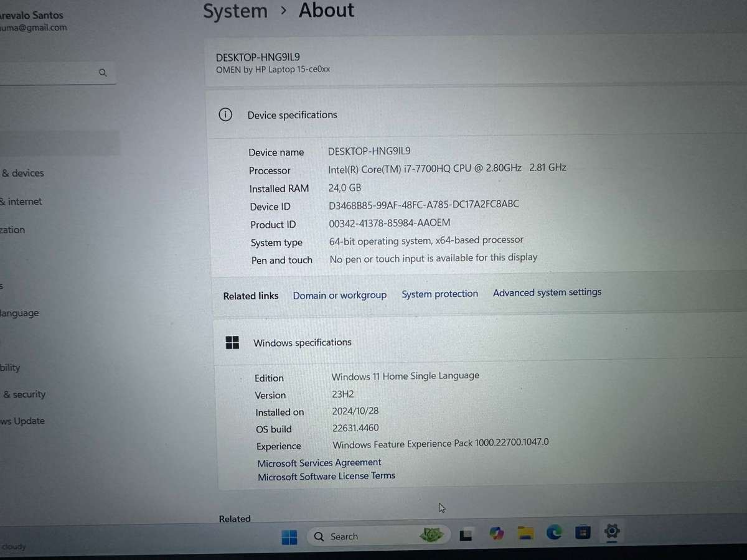Open the Microsoft Store from the taskbar
The width and height of the screenshot is (747, 560).
[x=583, y=532]
